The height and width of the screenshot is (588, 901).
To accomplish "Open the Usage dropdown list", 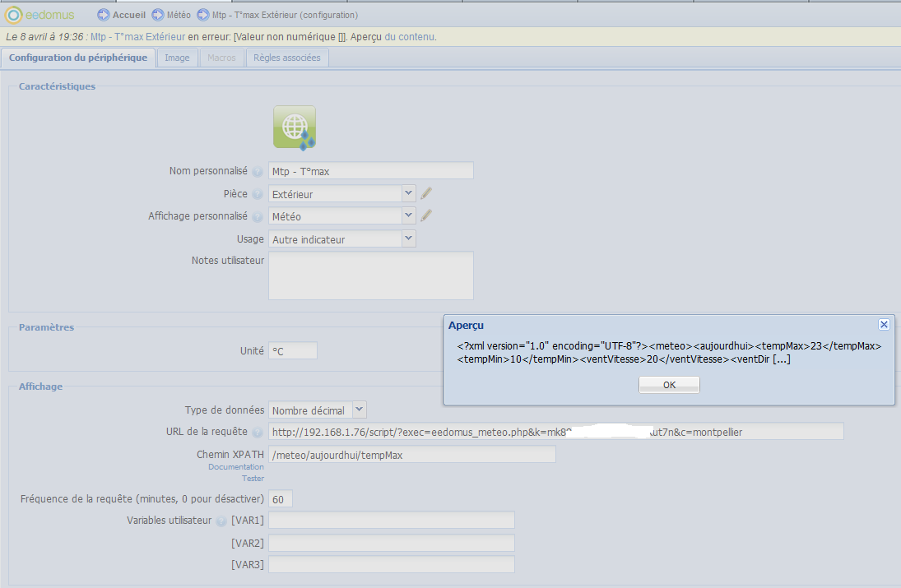I will coord(409,238).
